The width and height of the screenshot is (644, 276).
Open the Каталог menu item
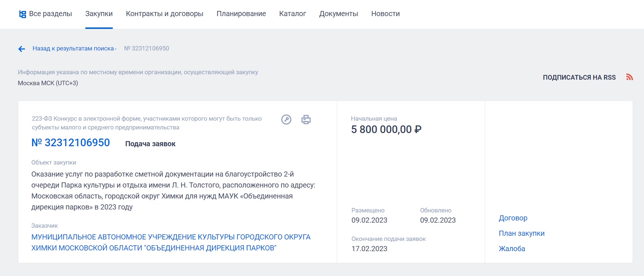293,14
